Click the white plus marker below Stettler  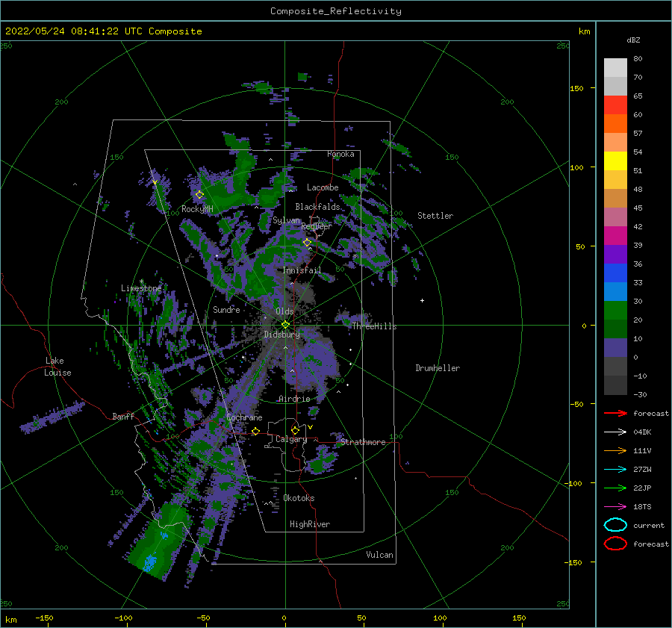(422, 300)
